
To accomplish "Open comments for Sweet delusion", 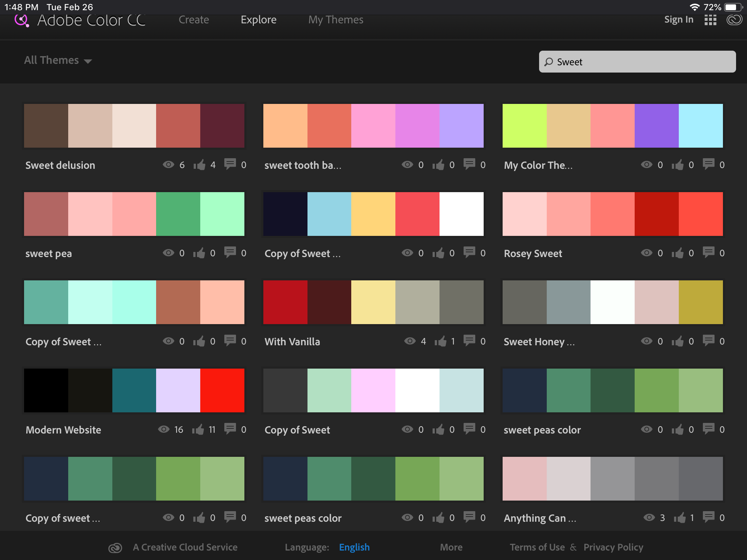I will tap(230, 164).
